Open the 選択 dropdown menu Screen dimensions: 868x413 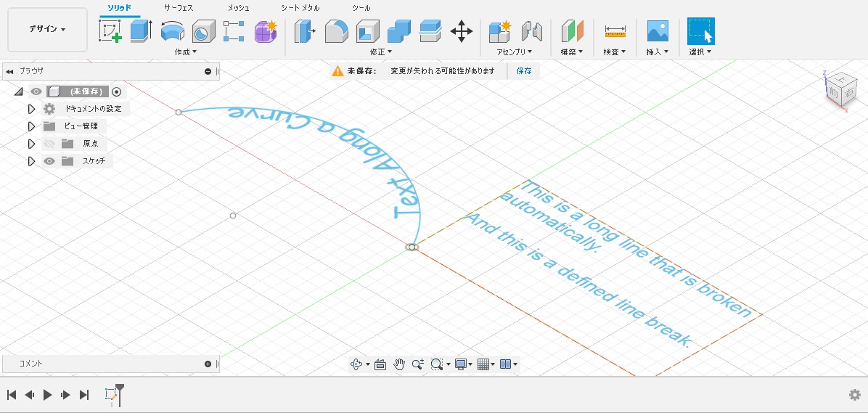click(700, 52)
